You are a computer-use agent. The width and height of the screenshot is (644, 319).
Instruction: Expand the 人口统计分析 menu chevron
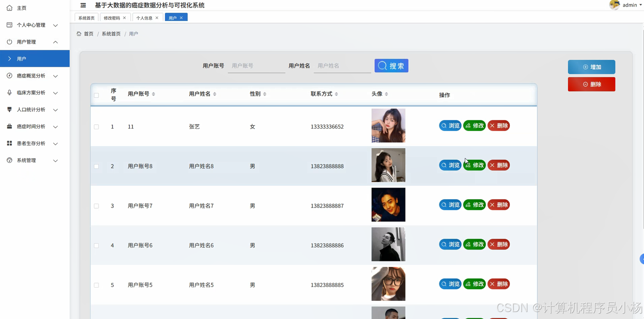point(56,110)
